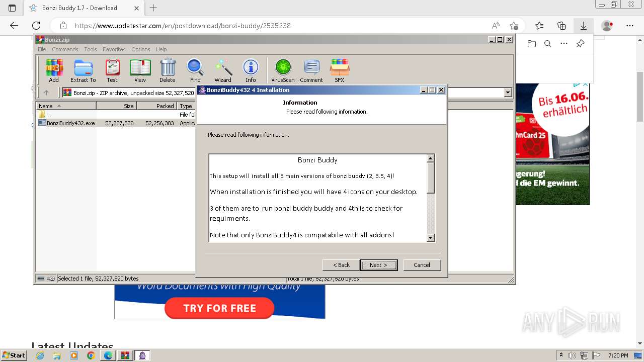Screen dimensions: 644x362
Task: Click the Add icon in WinRAR toolbar
Action: pyautogui.click(x=54, y=70)
